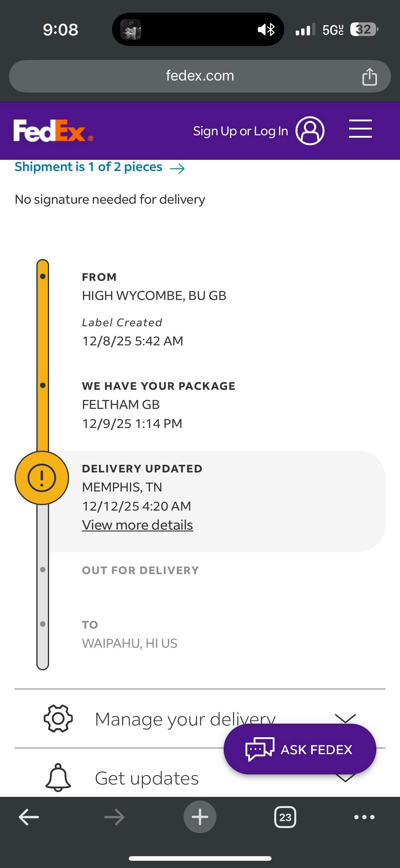The image size is (400, 868).
Task: Tap the media thumbnail in Dynamic Island
Action: pos(131,30)
